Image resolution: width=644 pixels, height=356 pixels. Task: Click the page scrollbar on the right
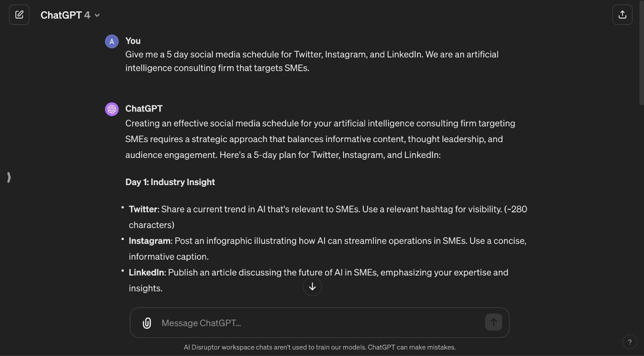point(641,53)
